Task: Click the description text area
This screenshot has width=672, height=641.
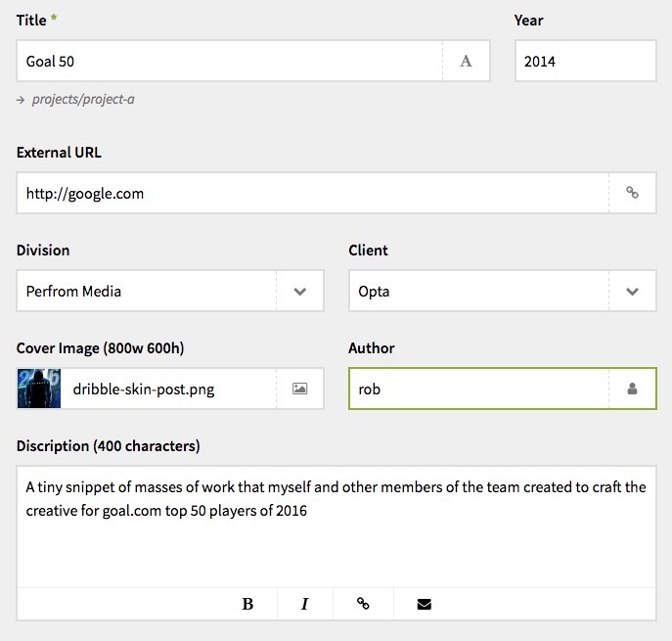Action: click(x=336, y=527)
